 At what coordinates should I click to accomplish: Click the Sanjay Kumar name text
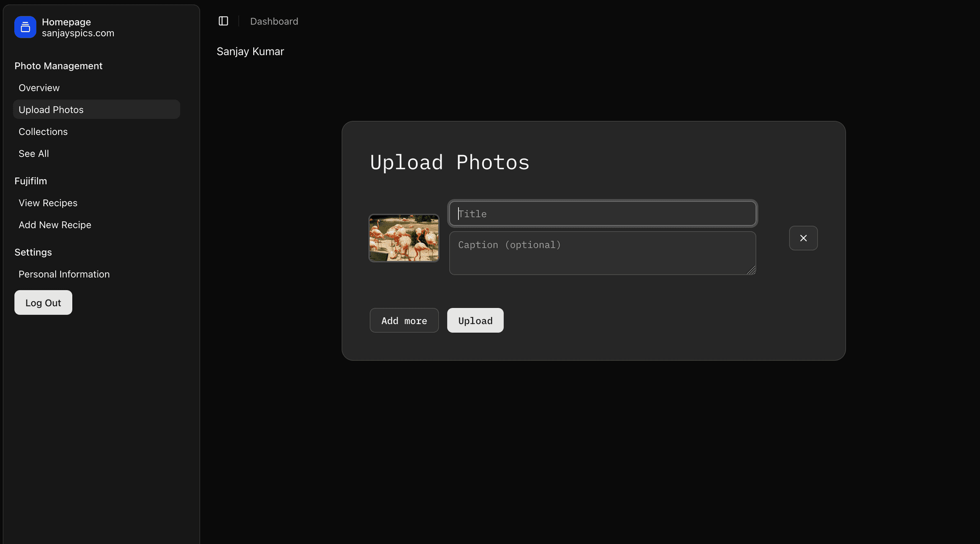coord(250,52)
